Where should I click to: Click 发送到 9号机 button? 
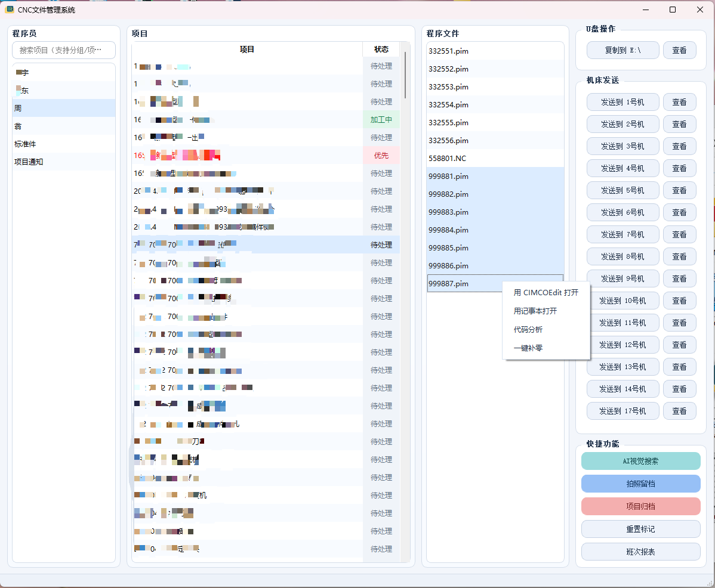(x=622, y=278)
